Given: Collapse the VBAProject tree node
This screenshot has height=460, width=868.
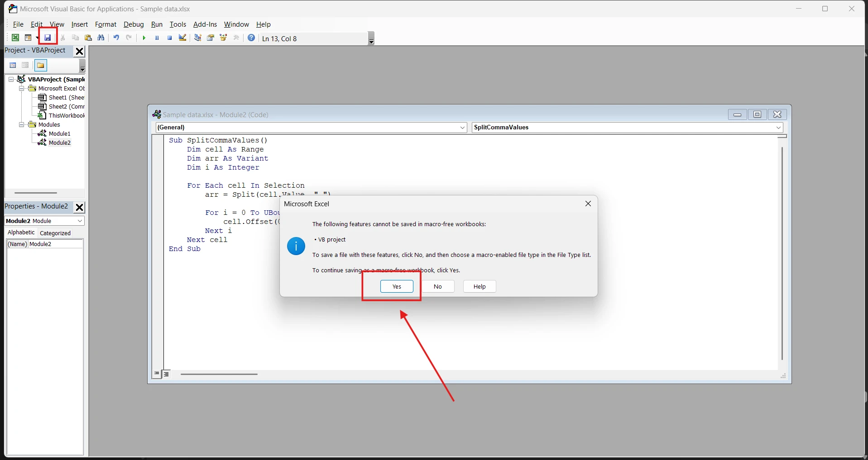Looking at the screenshot, I should pos(11,79).
